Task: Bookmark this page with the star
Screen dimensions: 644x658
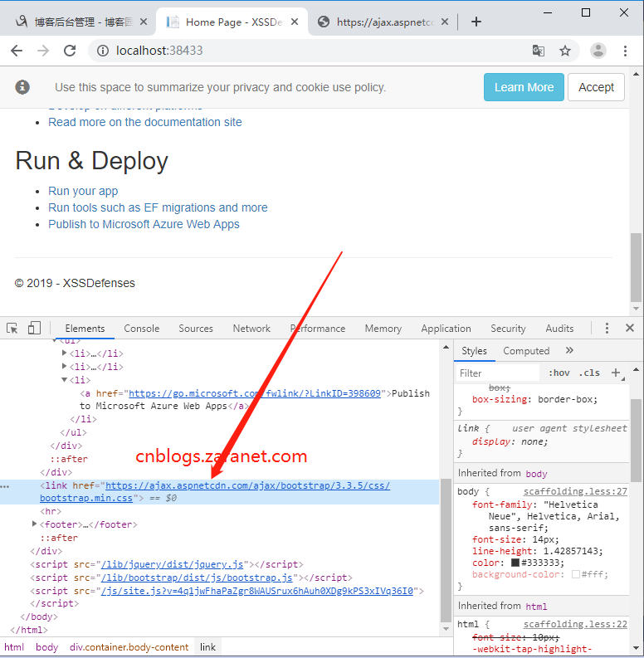Action: pos(565,51)
